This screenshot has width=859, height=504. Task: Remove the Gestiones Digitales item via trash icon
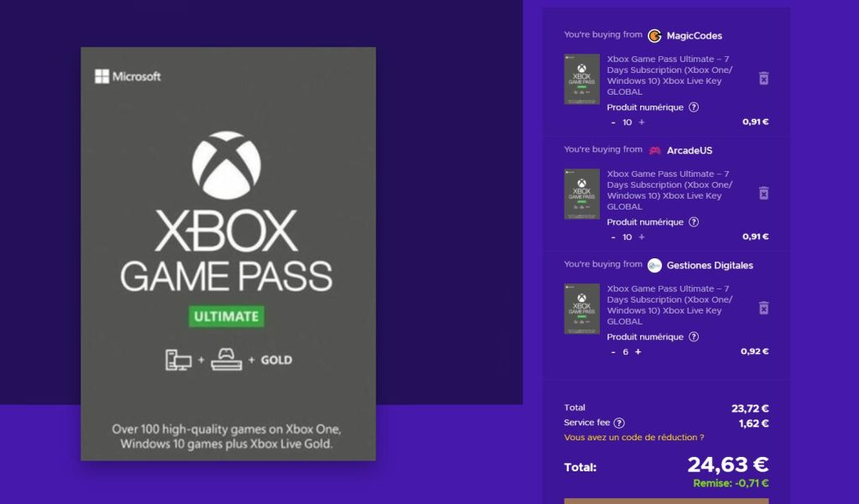763,308
